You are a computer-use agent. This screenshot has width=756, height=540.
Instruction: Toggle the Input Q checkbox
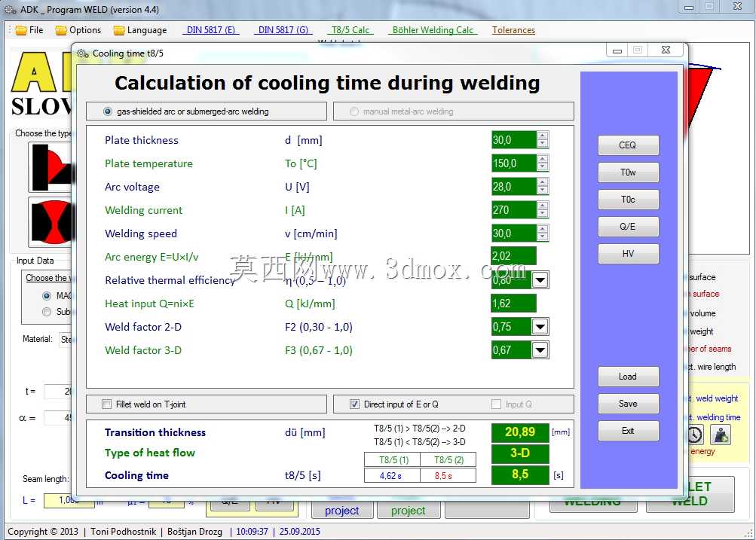pyautogui.click(x=496, y=404)
